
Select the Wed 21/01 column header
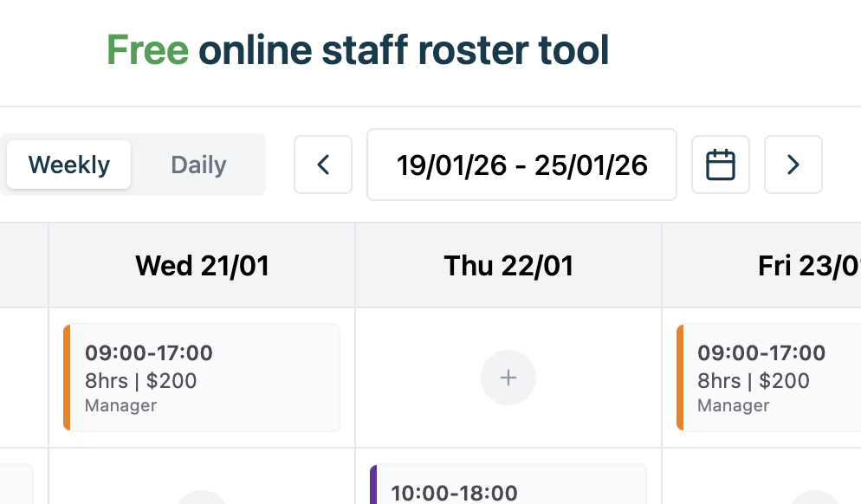tap(201, 265)
